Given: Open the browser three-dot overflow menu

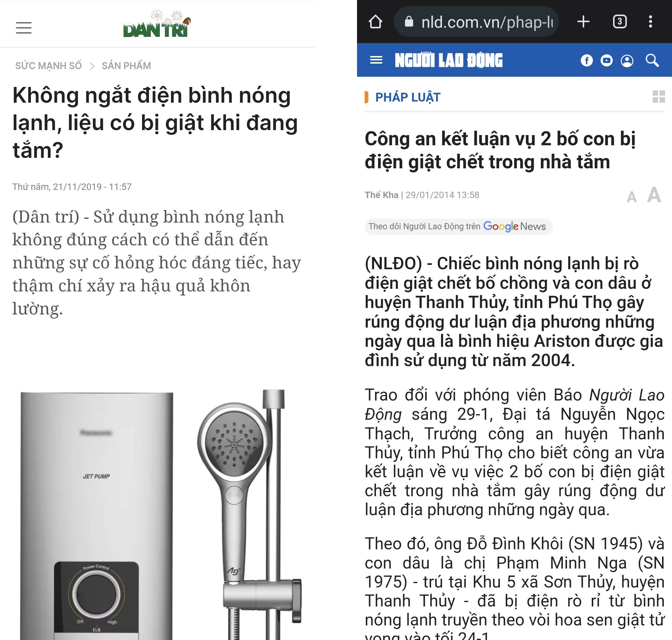Looking at the screenshot, I should pos(650,22).
